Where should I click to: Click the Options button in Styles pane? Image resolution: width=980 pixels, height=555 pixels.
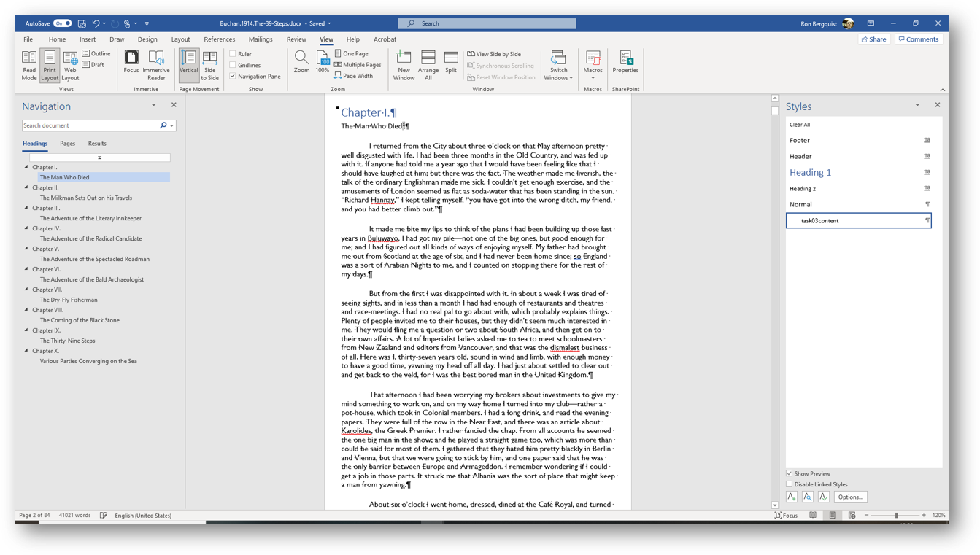click(851, 497)
